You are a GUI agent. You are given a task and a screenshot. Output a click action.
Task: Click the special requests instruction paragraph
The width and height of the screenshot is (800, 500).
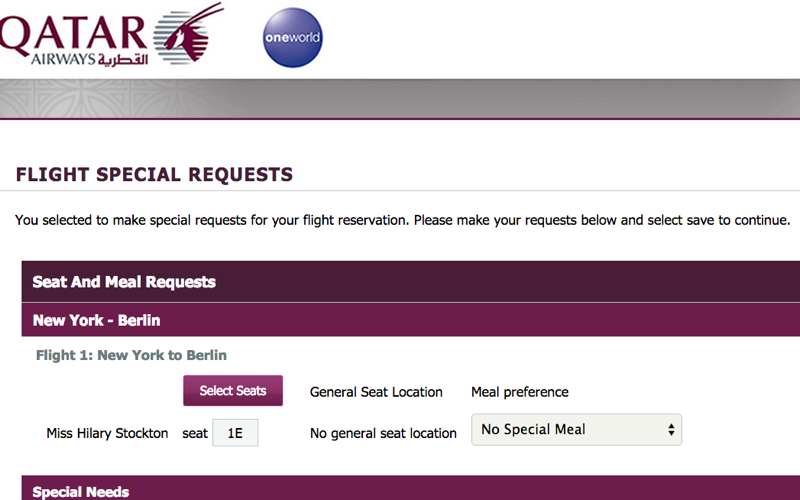[403, 220]
